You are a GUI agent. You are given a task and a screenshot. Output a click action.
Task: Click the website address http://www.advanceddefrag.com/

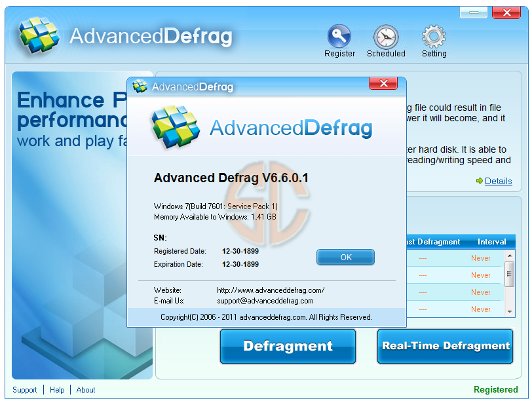271,290
